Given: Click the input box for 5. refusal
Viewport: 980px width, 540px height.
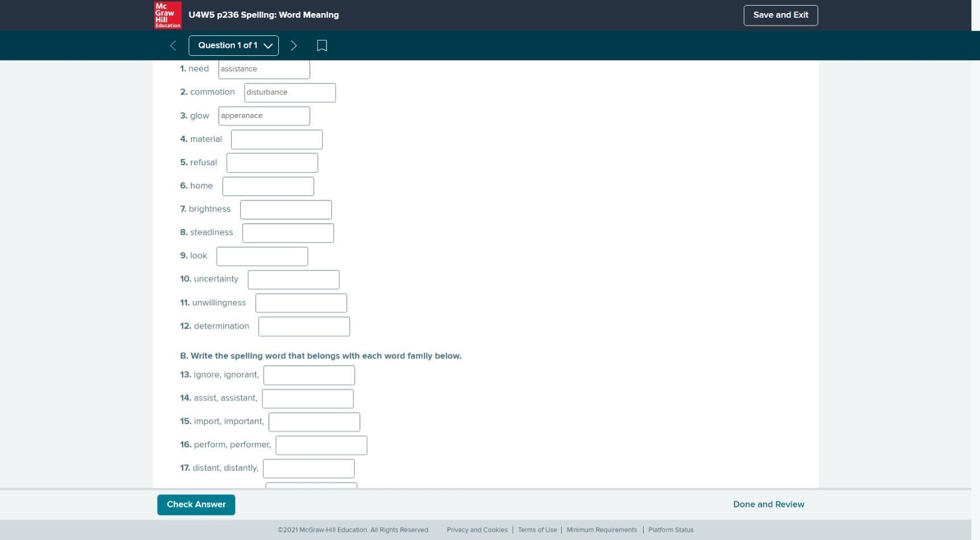Looking at the screenshot, I should [x=272, y=163].
